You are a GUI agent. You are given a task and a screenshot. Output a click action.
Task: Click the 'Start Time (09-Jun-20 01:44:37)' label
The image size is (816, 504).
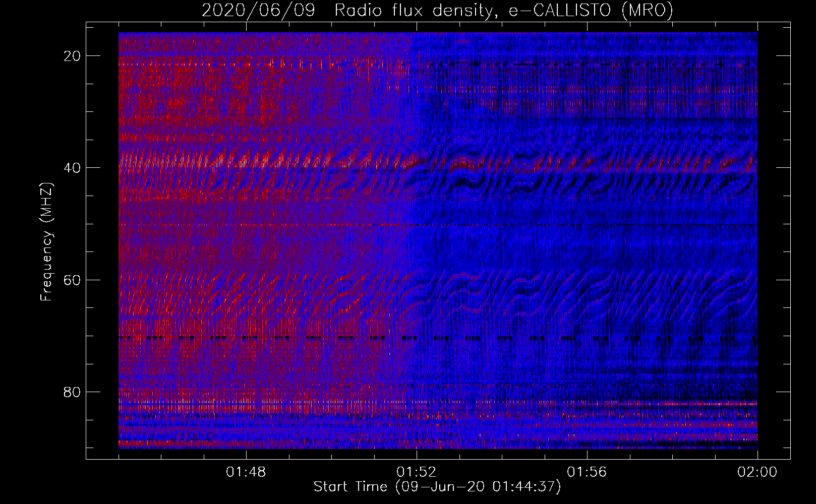coord(437,487)
